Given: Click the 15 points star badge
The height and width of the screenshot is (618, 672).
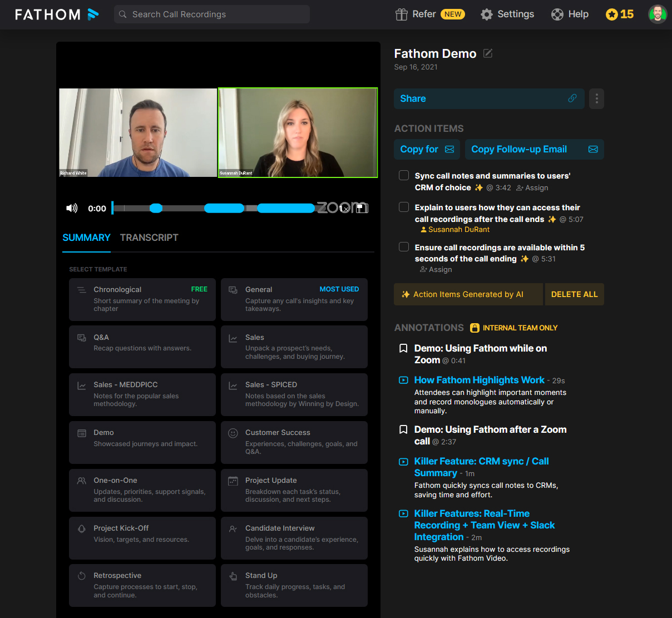Looking at the screenshot, I should tap(620, 14).
